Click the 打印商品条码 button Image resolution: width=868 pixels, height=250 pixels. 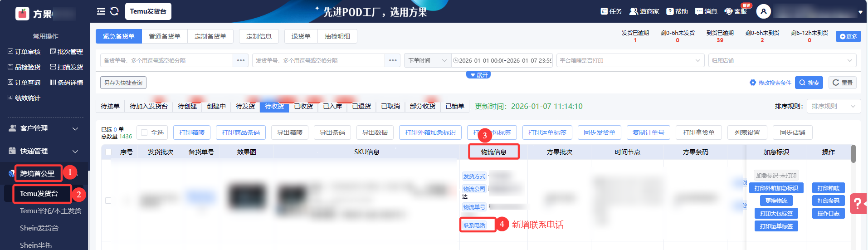(241, 132)
